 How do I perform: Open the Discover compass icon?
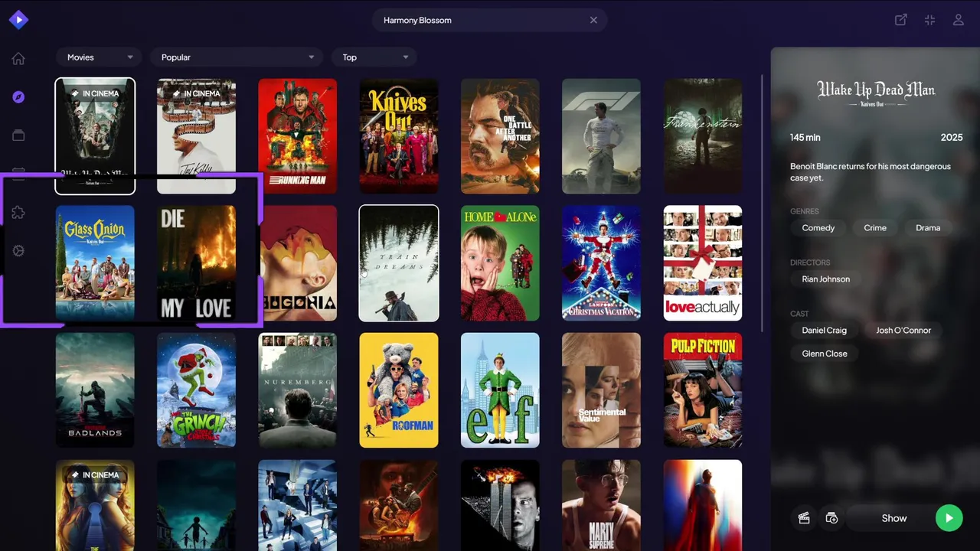18,97
